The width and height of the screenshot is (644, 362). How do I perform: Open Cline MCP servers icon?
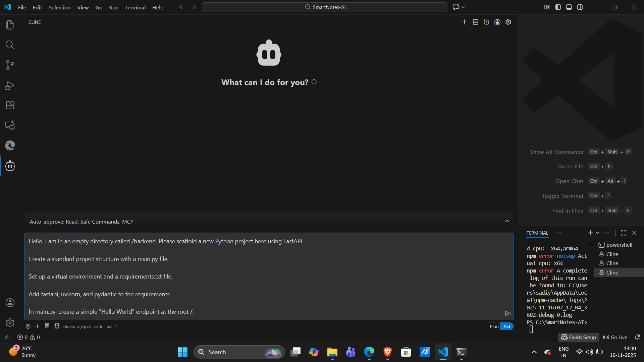(x=475, y=22)
